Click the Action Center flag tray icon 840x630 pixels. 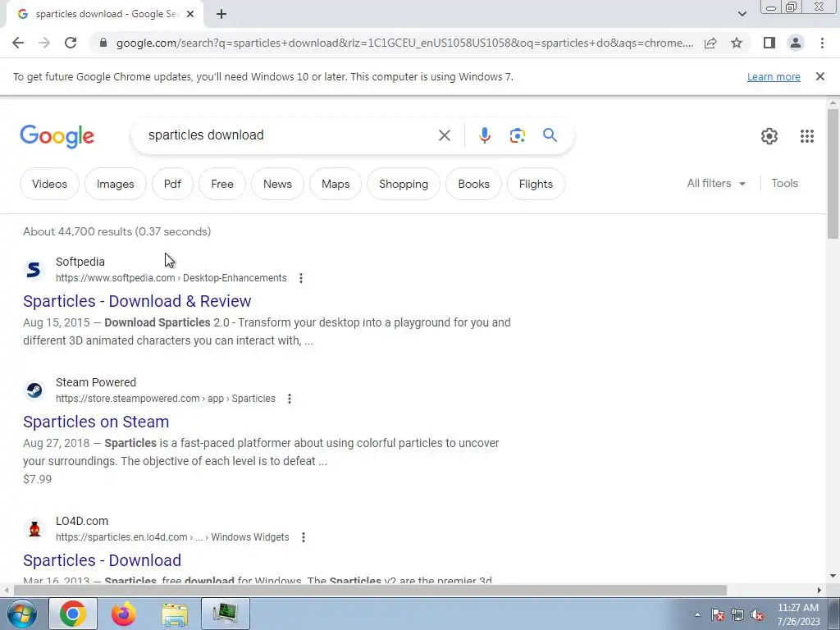click(718, 615)
